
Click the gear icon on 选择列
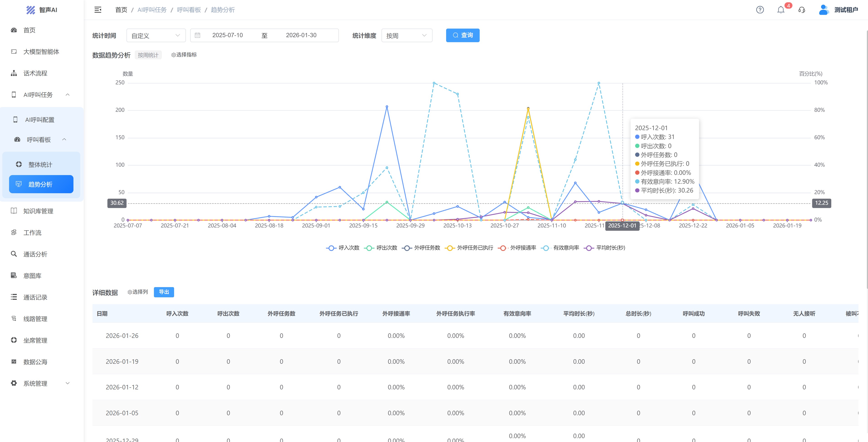(x=130, y=292)
